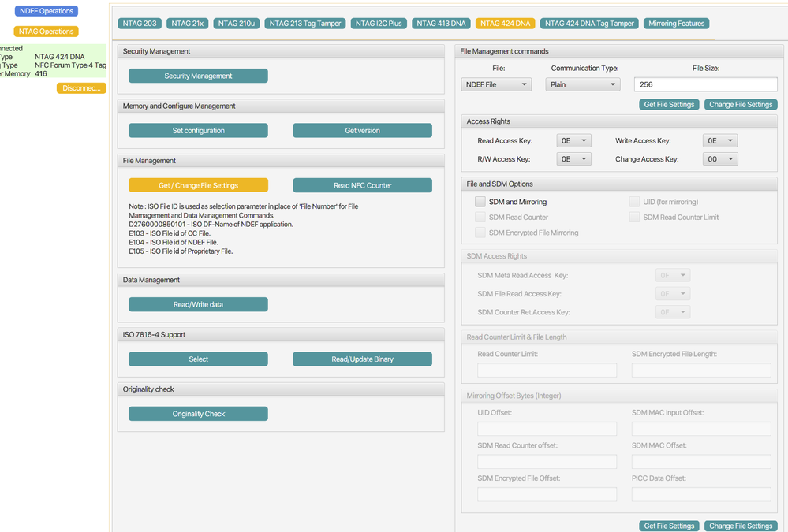Click the UID Offset field
The width and height of the screenshot is (788, 532).
547,429
